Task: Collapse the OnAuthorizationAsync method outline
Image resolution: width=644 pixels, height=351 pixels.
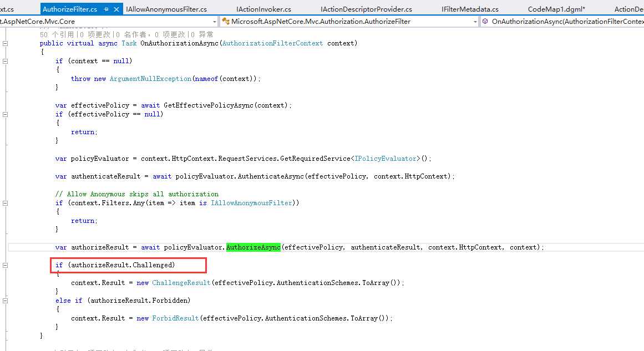Action: point(5,43)
